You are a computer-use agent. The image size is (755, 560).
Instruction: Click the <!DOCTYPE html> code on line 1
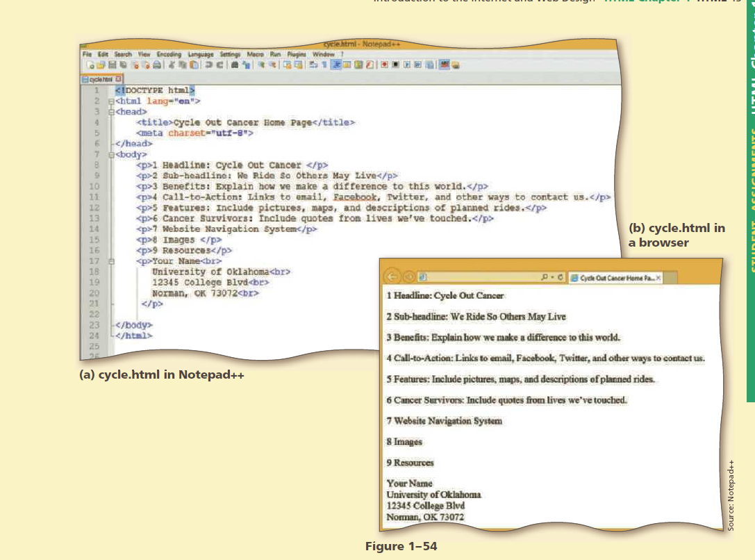coord(155,90)
